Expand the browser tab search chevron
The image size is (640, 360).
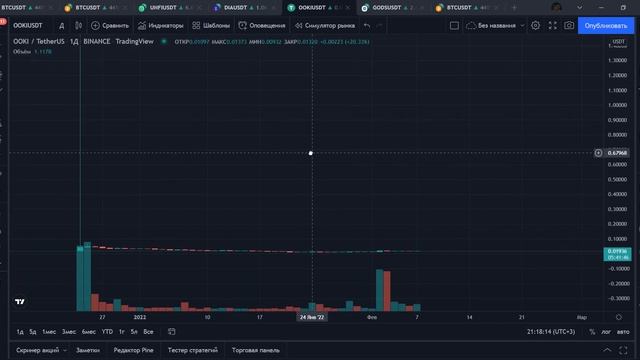(x=580, y=7)
